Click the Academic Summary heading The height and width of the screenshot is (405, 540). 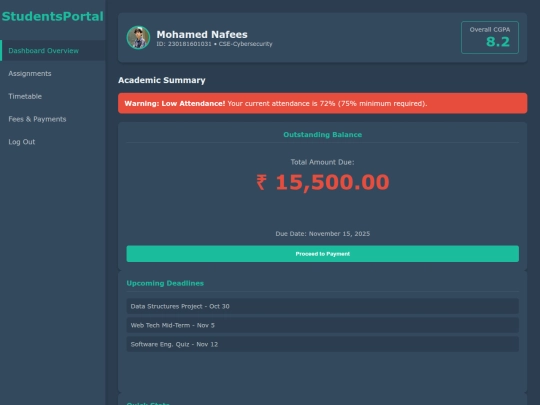point(162,80)
